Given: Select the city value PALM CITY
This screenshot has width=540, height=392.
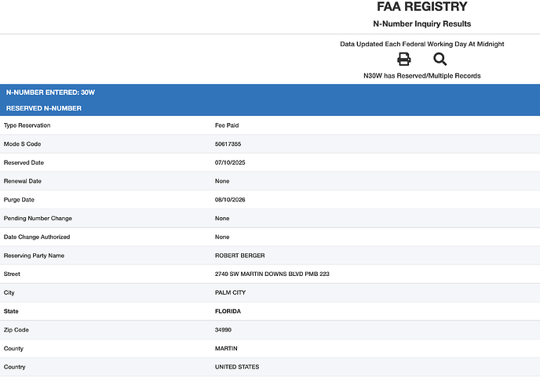Looking at the screenshot, I should pos(231,292).
